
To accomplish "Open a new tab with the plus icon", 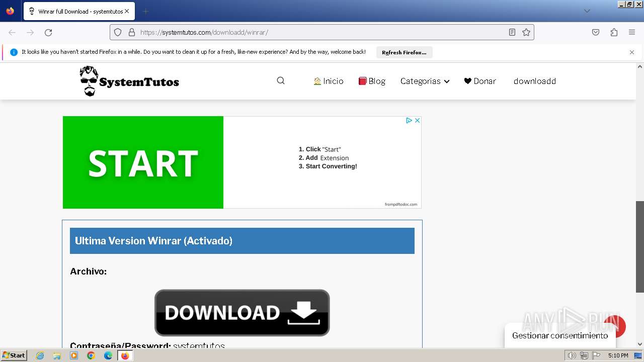I will (145, 11).
